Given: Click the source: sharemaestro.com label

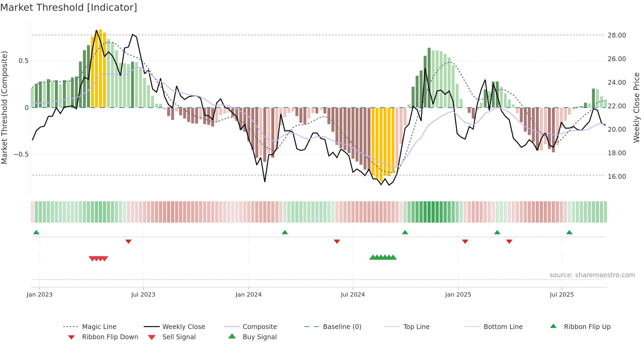Looking at the screenshot, I should point(592,275).
